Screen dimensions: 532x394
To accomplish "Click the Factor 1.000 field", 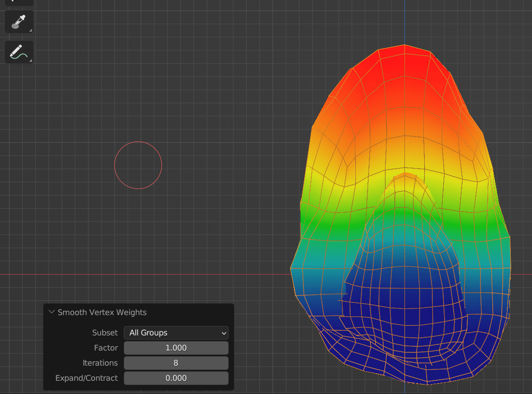I will pyautogui.click(x=176, y=348).
